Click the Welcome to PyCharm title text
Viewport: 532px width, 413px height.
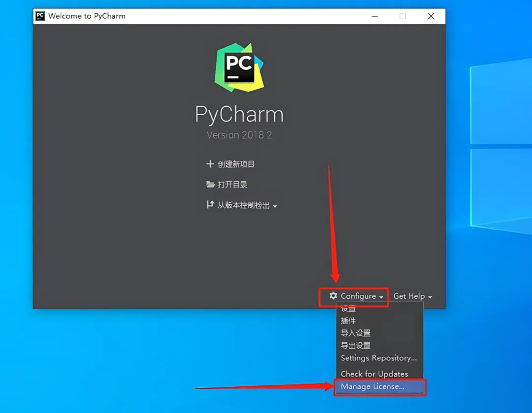click(87, 16)
